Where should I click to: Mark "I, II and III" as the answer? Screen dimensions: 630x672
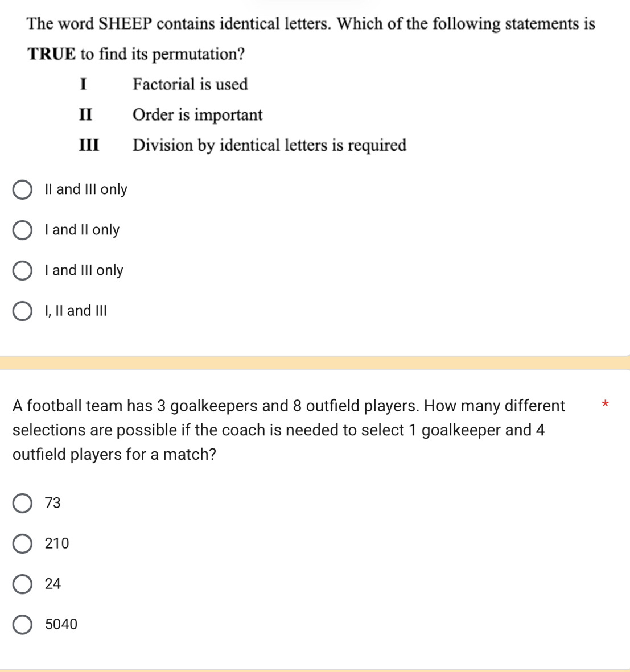coord(22,311)
